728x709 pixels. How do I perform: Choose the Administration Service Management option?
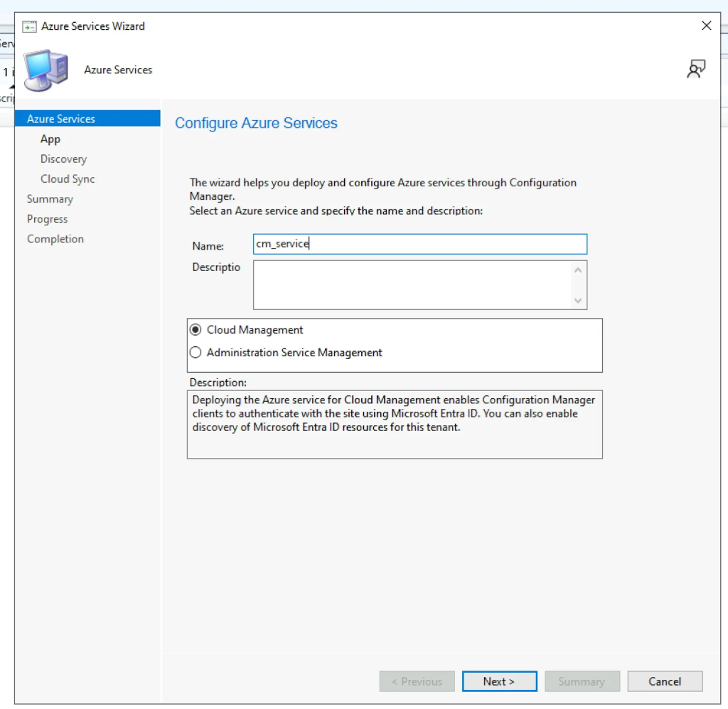pos(196,353)
